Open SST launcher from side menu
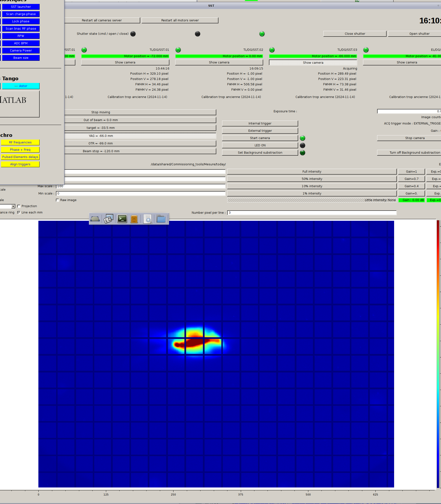 [21, 7]
